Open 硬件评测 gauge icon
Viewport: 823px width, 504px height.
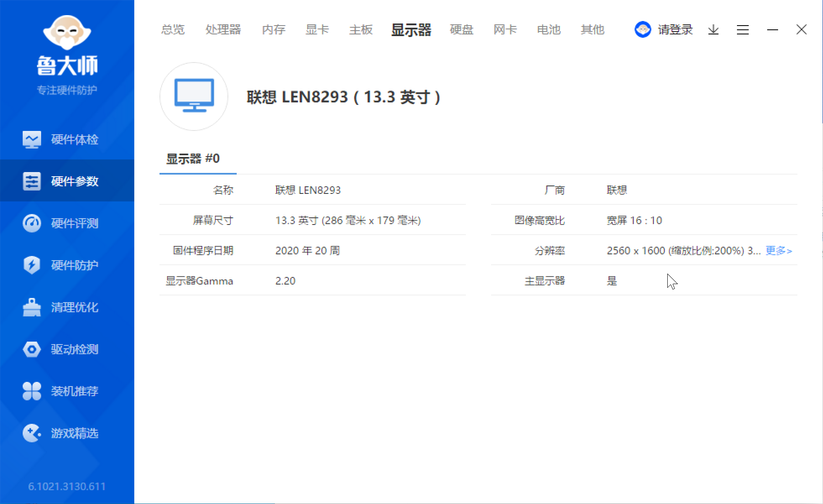32,223
